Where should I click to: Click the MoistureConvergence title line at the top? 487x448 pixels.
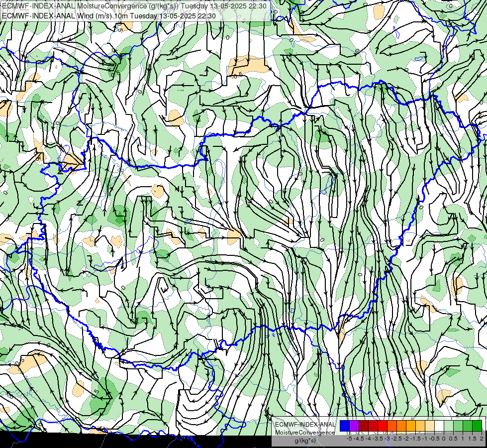tap(134, 6)
